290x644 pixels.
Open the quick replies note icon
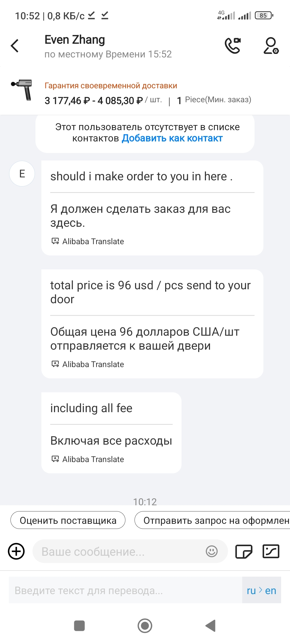(244, 551)
